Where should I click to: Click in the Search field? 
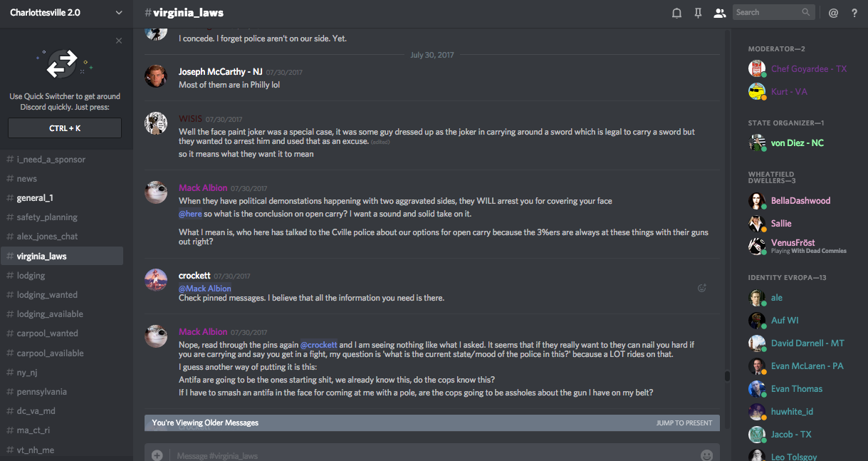tap(768, 12)
